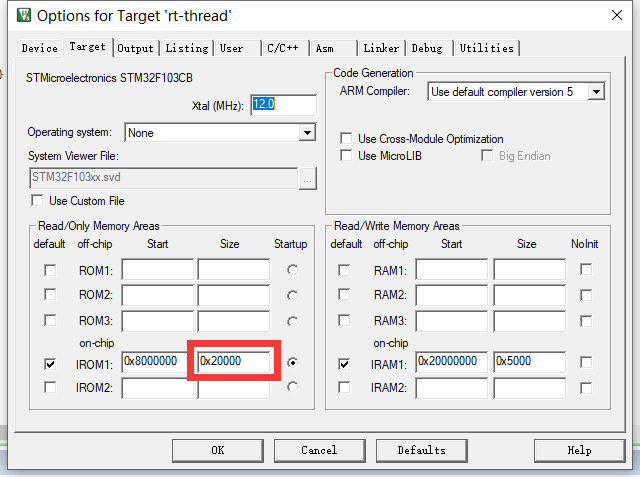The image size is (640, 477).
Task: Select the ROM1 startup radio button
Action: [x=291, y=270]
